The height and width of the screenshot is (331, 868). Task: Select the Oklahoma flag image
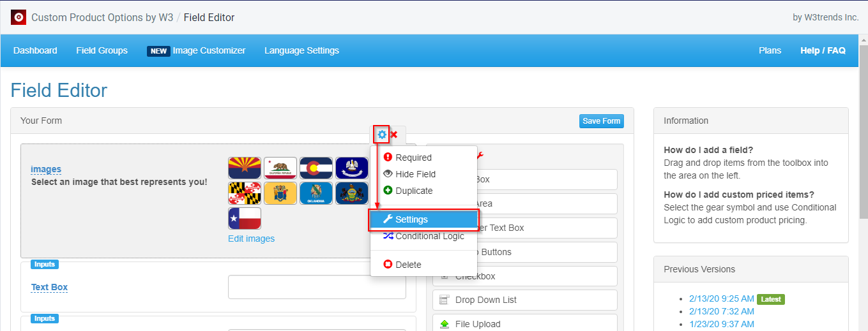(x=316, y=193)
